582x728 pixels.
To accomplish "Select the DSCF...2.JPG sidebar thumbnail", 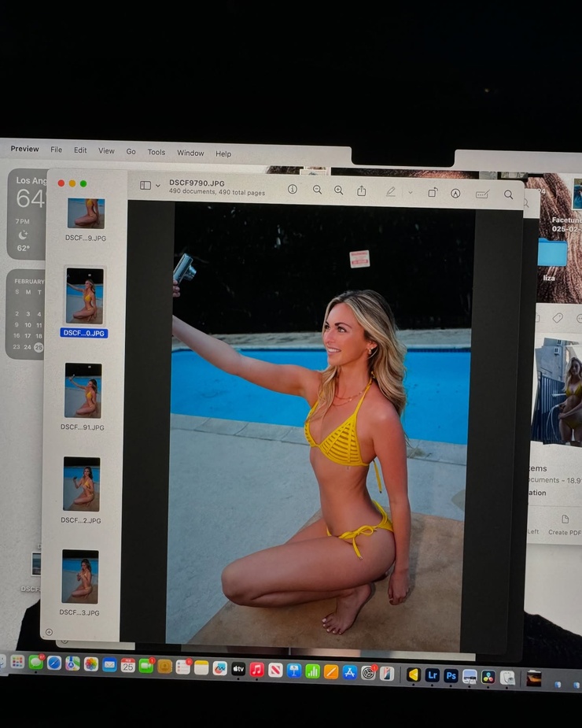I will (x=82, y=484).
